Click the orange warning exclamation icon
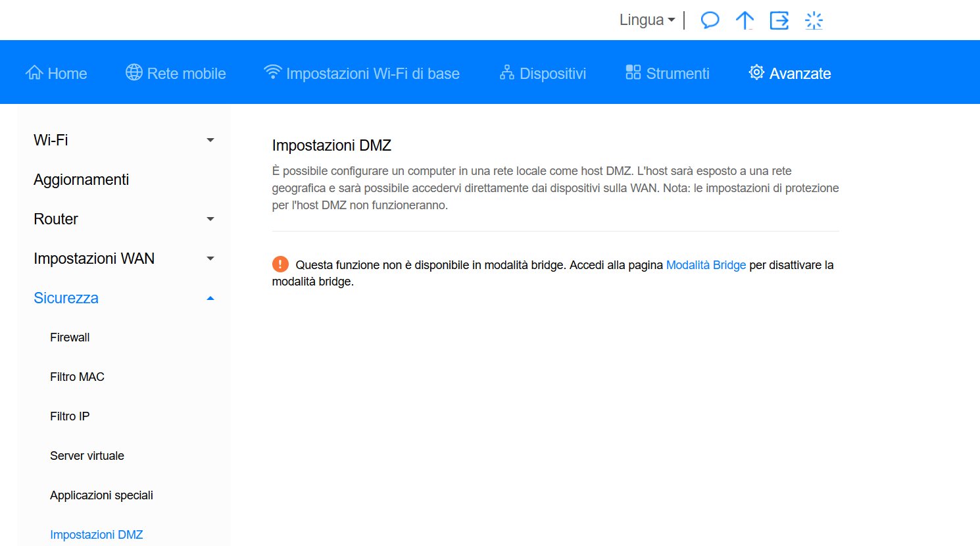The width and height of the screenshot is (980, 546). (x=280, y=264)
